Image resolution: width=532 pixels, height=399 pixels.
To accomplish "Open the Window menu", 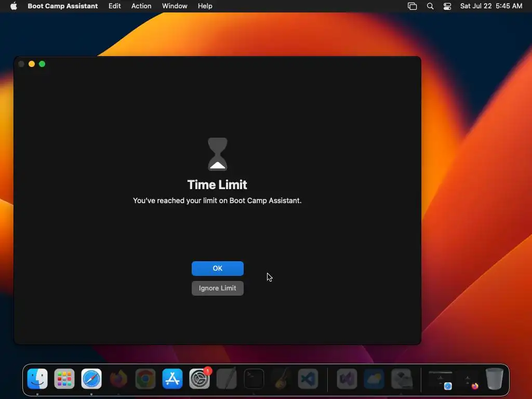I will pos(175,6).
